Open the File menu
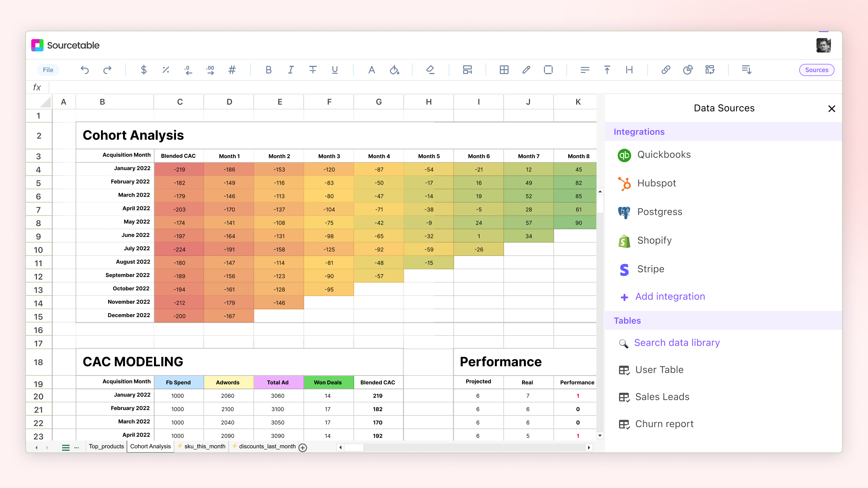Screen dimensions: 868x488 click(48, 70)
